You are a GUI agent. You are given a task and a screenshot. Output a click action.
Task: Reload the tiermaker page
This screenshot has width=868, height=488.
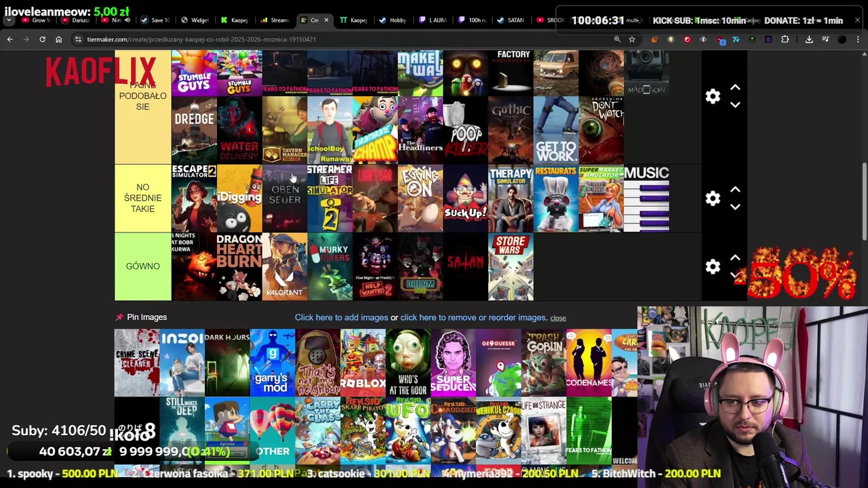coord(42,39)
